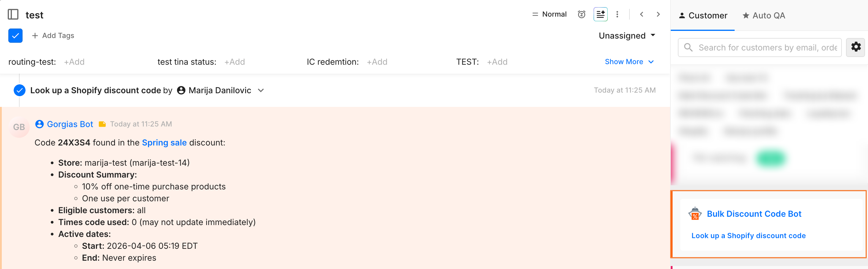Click Look up a Shopify discount code link

[748, 236]
